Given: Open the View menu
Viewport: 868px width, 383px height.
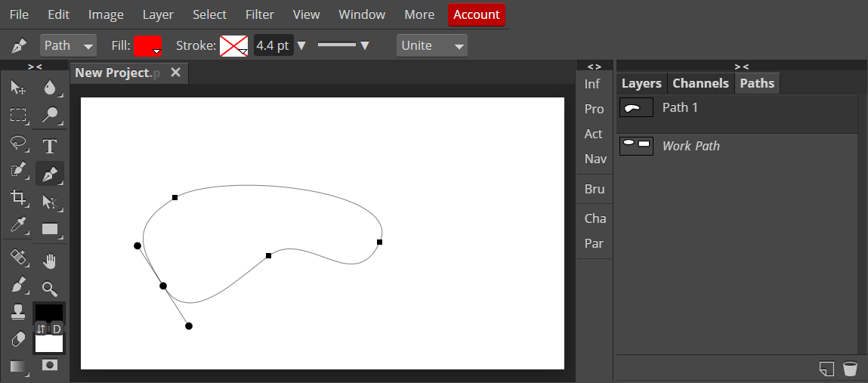Looking at the screenshot, I should click(306, 14).
